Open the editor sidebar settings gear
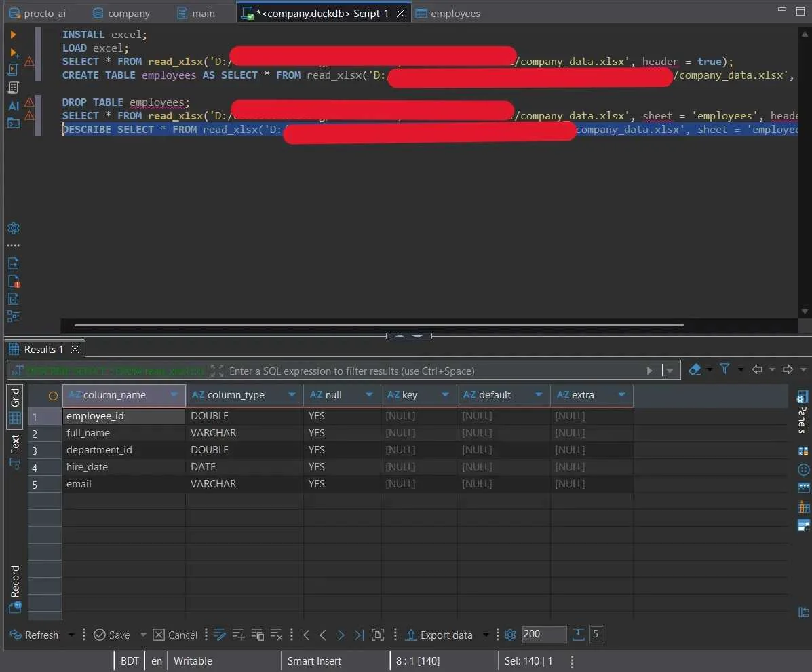The image size is (812, 672). pos(14,228)
